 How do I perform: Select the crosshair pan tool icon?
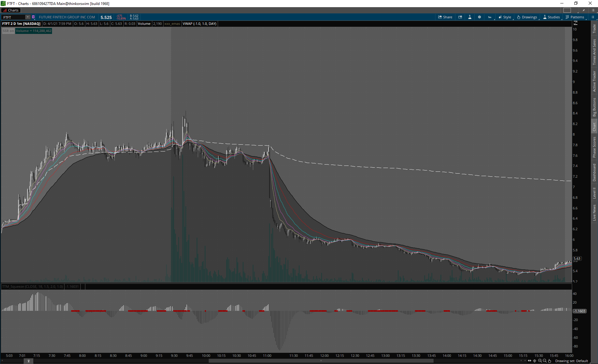[x=535, y=361]
